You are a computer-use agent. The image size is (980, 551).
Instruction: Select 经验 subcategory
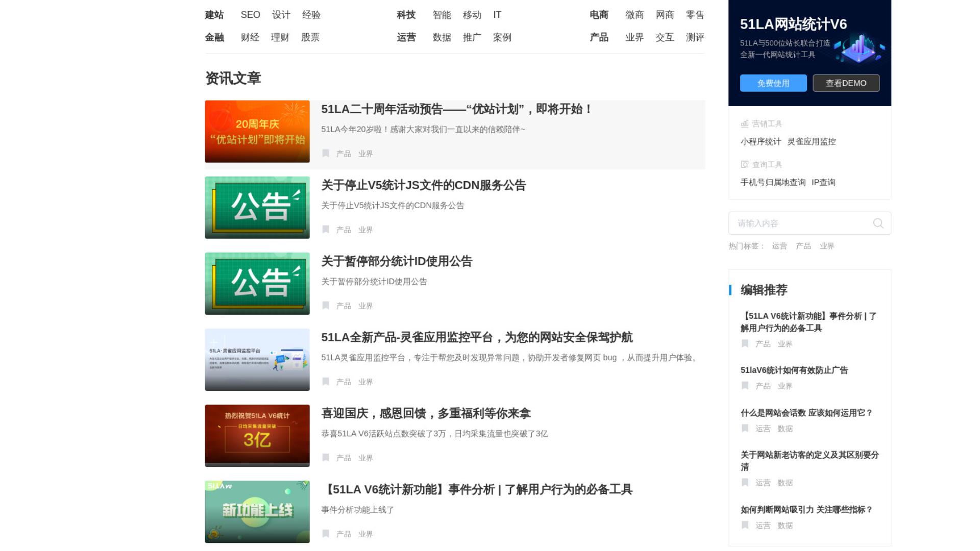tap(311, 15)
